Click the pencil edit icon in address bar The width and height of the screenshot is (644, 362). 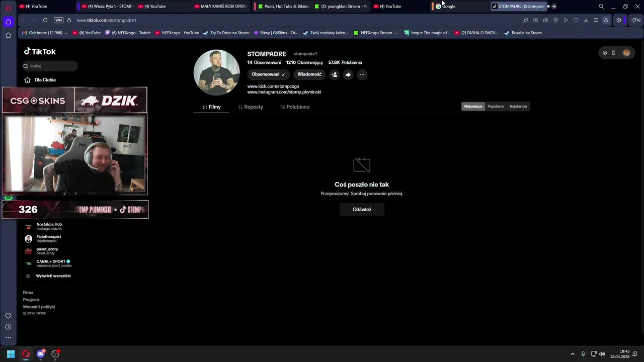tap(536, 20)
